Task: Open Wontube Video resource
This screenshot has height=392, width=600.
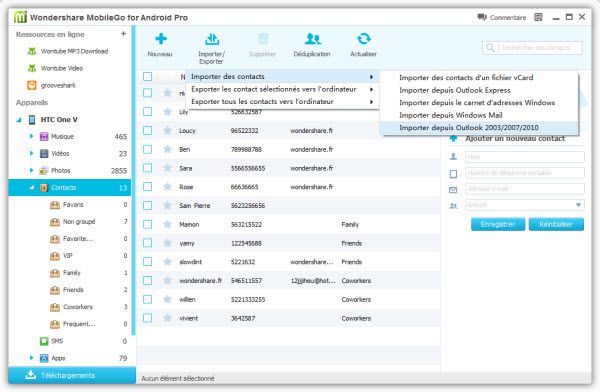Action: click(x=55, y=68)
